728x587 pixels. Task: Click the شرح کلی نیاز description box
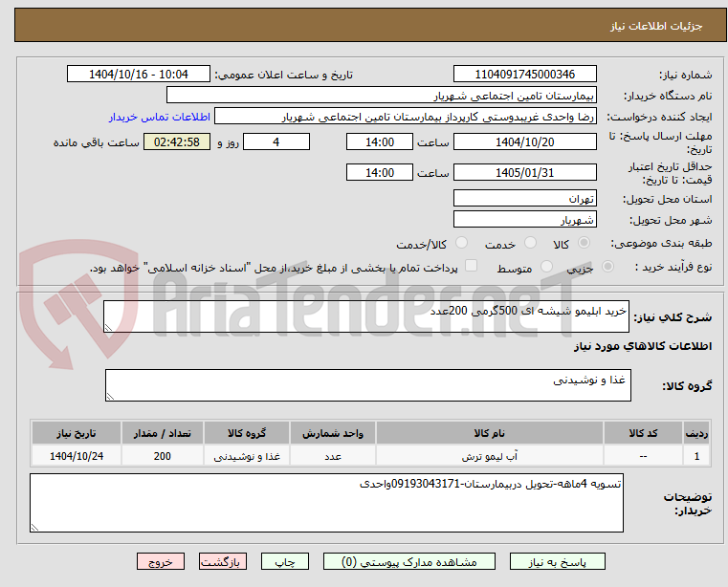(x=366, y=316)
